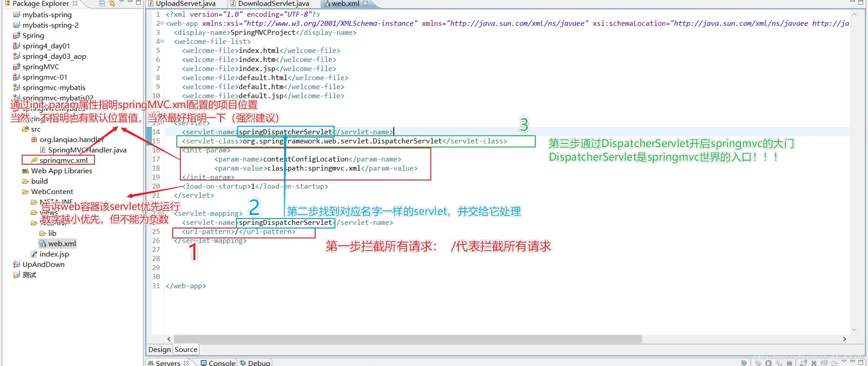
Task: Collapse welcome-file-list fold marker on line 4
Action: click(162, 41)
